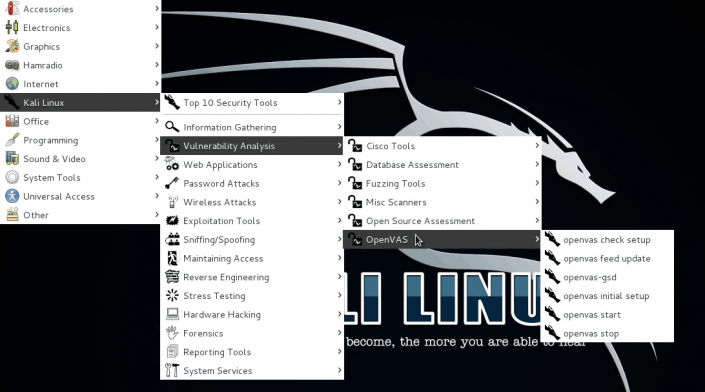The width and height of the screenshot is (705, 392).
Task: Click the Sound & Video icon
Action: tap(12, 159)
